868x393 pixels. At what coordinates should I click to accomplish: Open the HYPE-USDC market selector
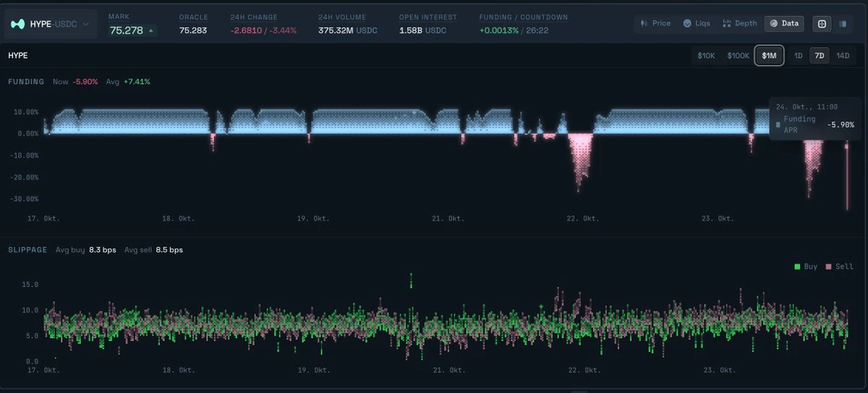click(51, 25)
